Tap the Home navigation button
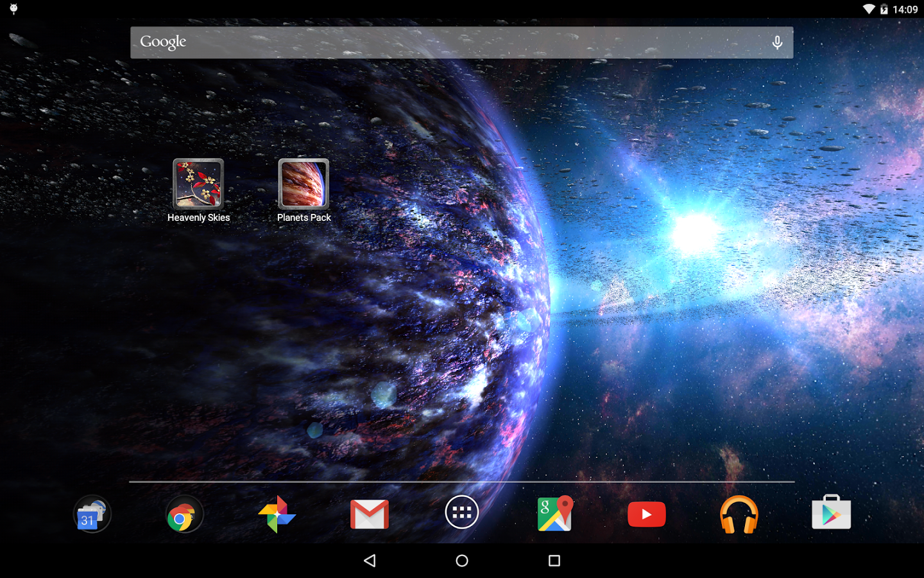This screenshot has height=578, width=924. click(x=462, y=561)
